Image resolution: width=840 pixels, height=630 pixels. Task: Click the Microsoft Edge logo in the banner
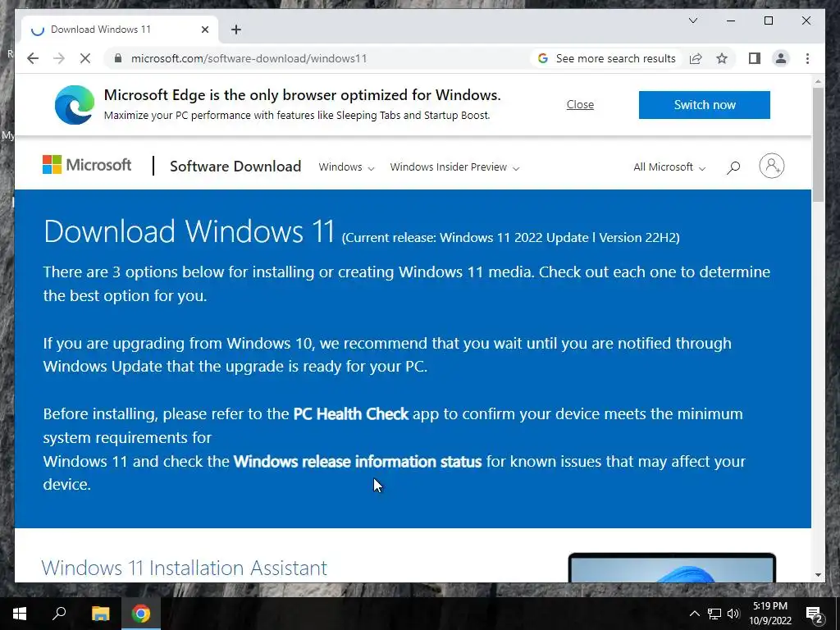click(75, 105)
